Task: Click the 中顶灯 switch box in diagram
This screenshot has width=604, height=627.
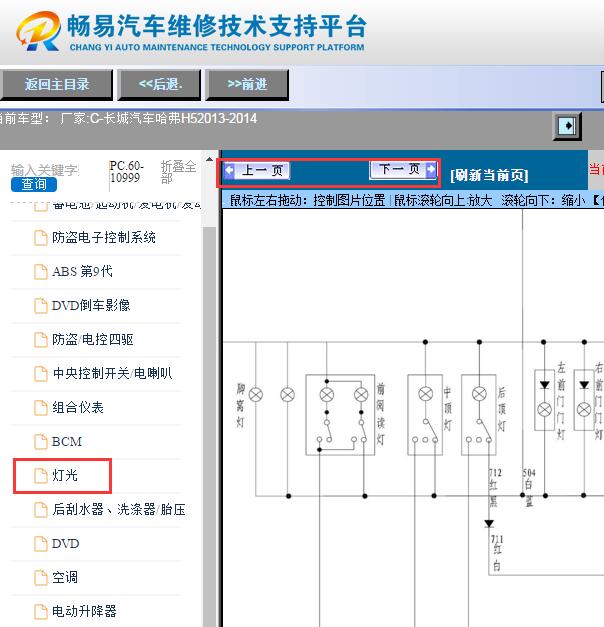Action: pos(425,415)
